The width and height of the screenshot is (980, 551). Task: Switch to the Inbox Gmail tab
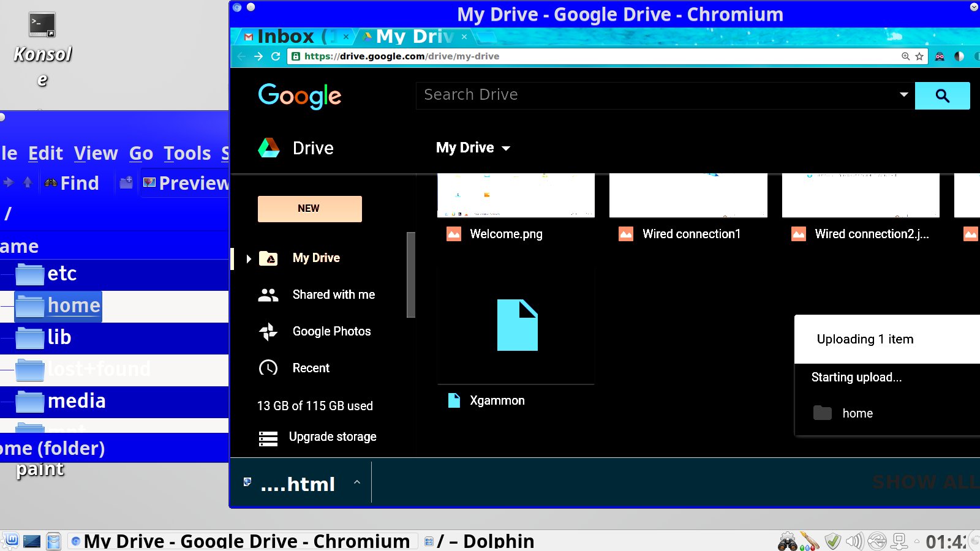[x=296, y=37]
